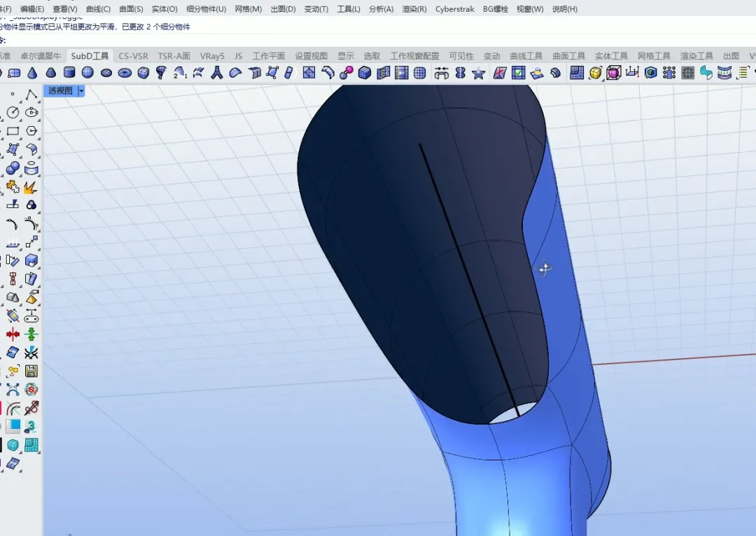Open the 查看(V) menu
This screenshot has height=536, width=756.
coord(64,8)
